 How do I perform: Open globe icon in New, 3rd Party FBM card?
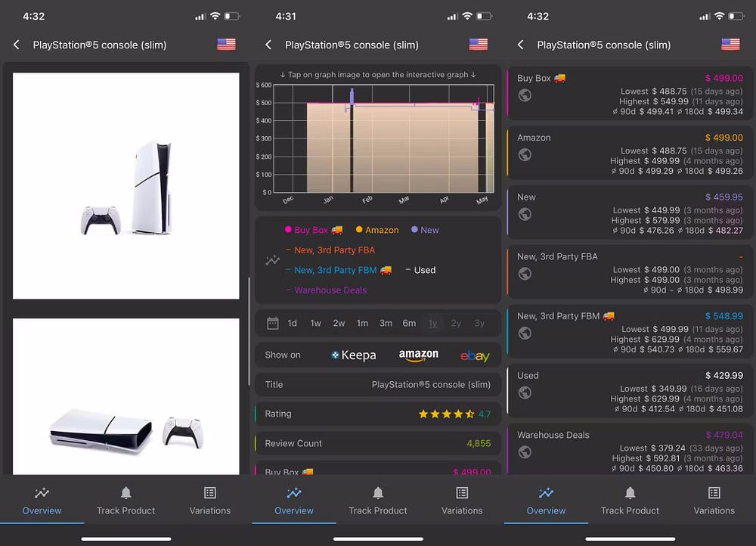525,333
